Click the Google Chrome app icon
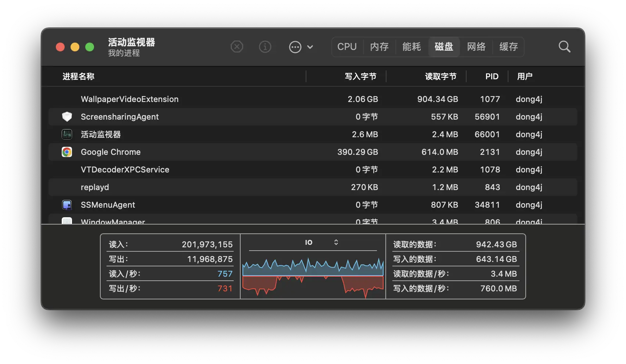 [x=67, y=152]
